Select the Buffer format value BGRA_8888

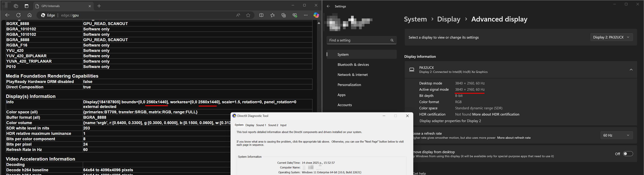[x=95, y=117]
